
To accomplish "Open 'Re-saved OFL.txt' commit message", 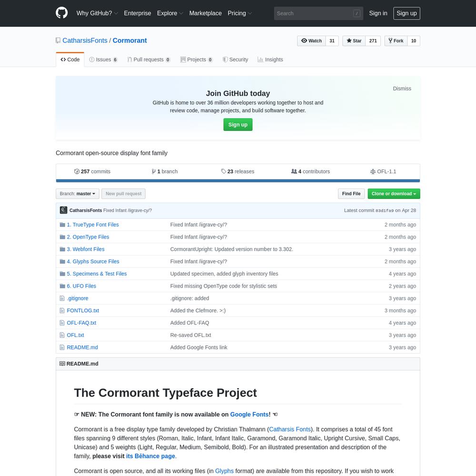I will (191, 335).
